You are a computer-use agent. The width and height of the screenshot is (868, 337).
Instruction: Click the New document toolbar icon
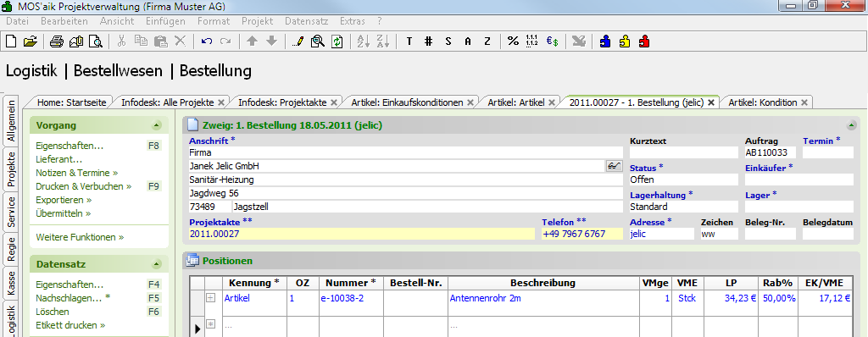(11, 41)
